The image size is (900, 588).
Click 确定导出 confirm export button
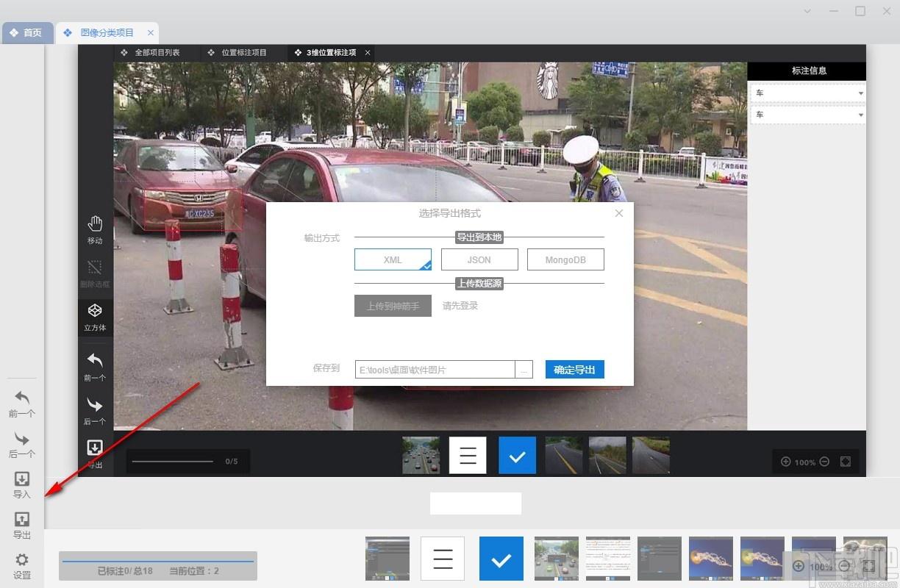[x=575, y=370]
